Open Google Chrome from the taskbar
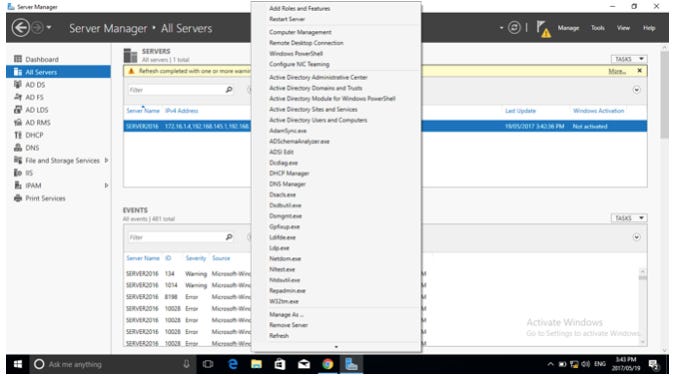Screen dimensions: 673x376 tap(327, 364)
